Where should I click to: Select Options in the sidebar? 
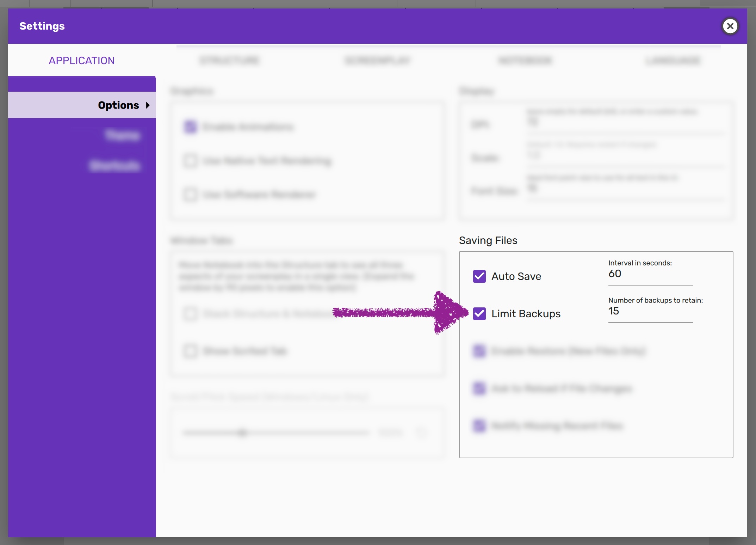pos(118,105)
